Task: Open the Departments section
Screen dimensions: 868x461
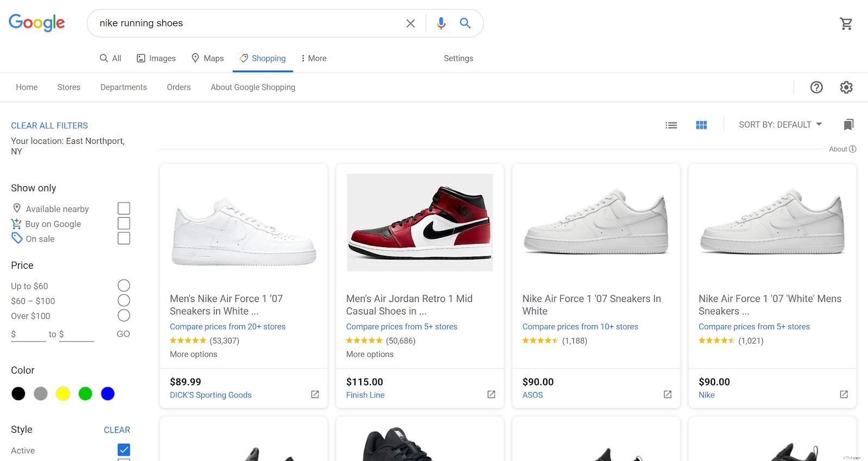Action: point(124,87)
